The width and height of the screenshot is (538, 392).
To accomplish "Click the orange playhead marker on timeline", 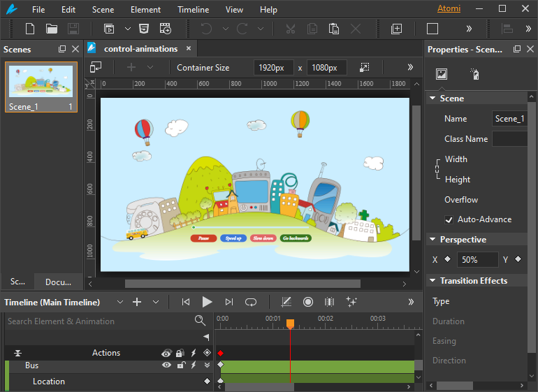I will coord(290,324).
